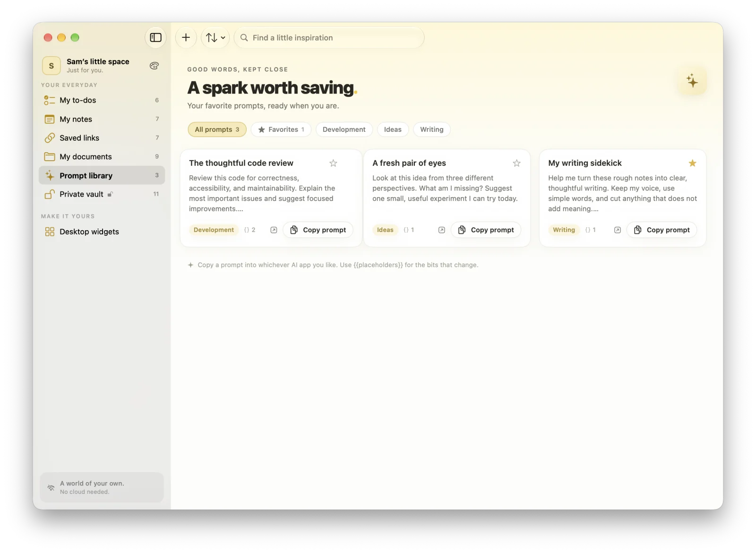This screenshot has width=756, height=553.
Task: Filter prompts by Development
Action: click(344, 130)
